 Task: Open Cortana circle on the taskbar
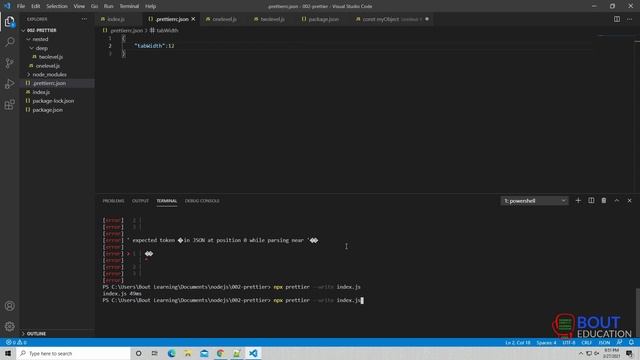pyautogui.click(x=138, y=353)
